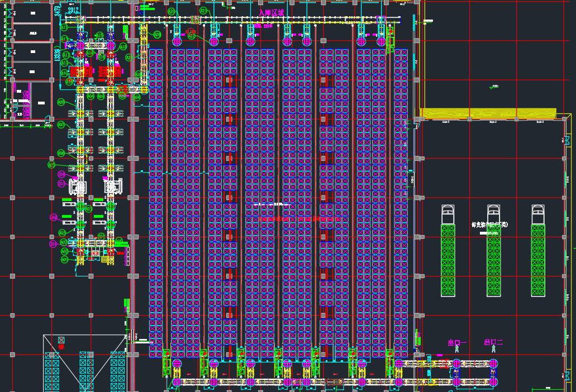The image size is (576, 392).
Task: Click the 卸货装车区 loading area text
Action: (489, 224)
